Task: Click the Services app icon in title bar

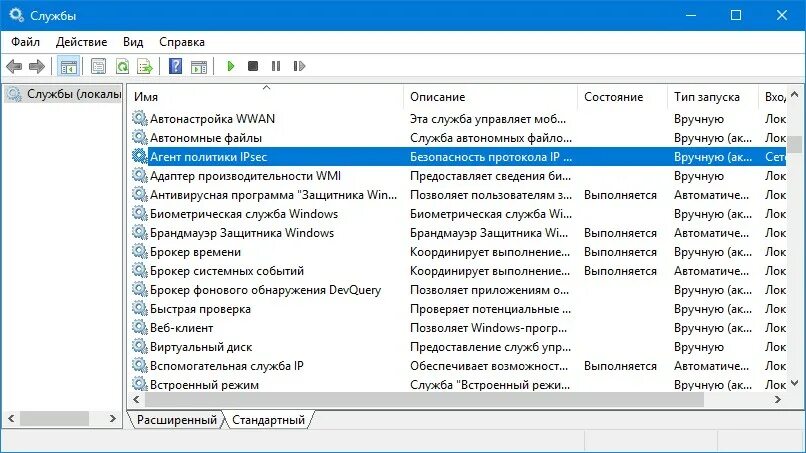Action: click(x=16, y=15)
